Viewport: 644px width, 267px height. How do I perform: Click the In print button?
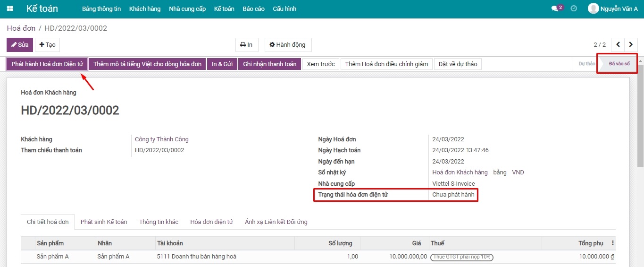pyautogui.click(x=247, y=45)
